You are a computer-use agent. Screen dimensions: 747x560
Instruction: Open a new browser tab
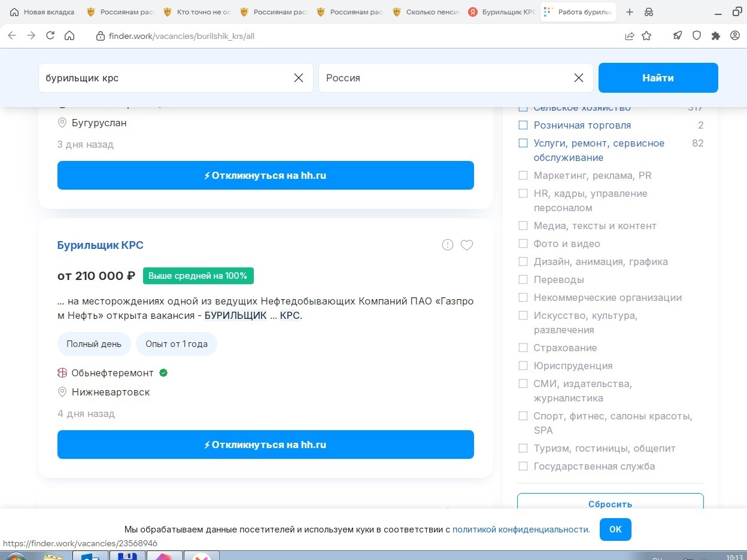[x=630, y=12]
